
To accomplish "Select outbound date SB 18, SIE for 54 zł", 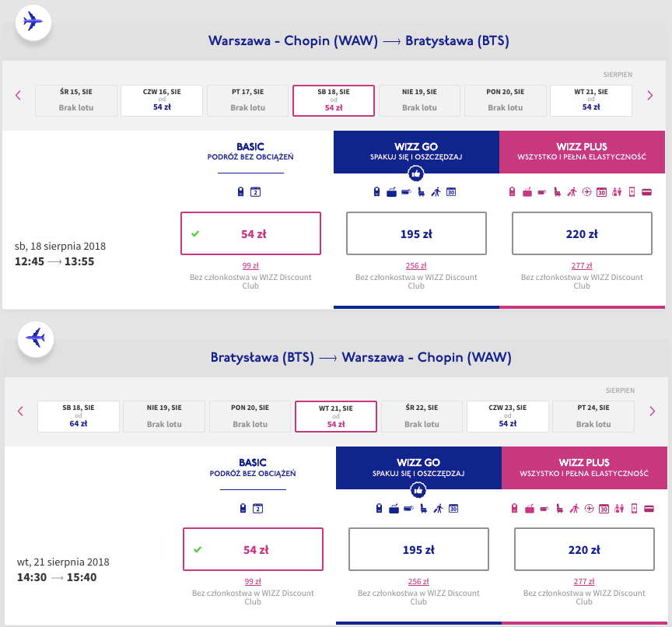I will (334, 100).
